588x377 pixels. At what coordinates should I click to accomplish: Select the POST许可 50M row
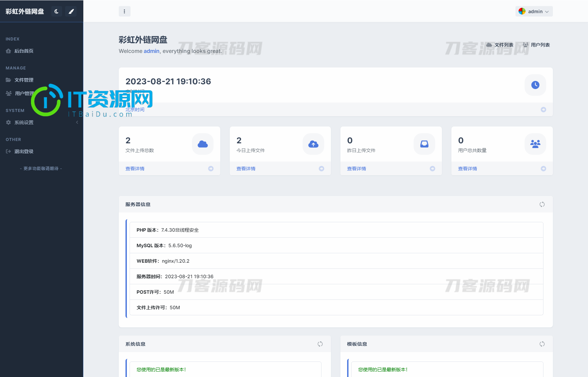[336, 292]
